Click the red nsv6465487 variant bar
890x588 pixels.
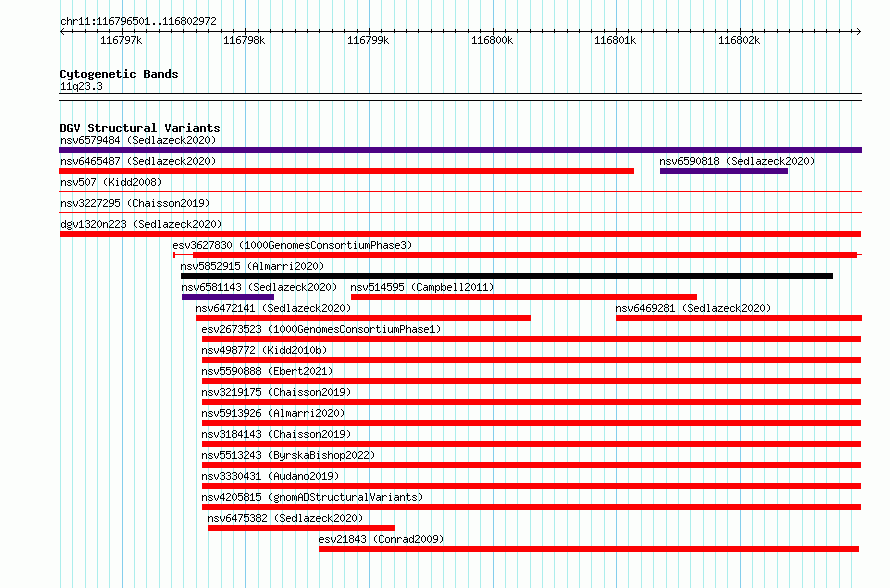346,171
